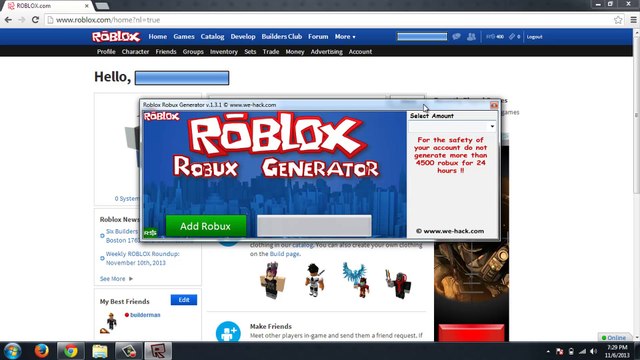Click the Logout link
This screenshot has height=360, width=640.
[534, 37]
